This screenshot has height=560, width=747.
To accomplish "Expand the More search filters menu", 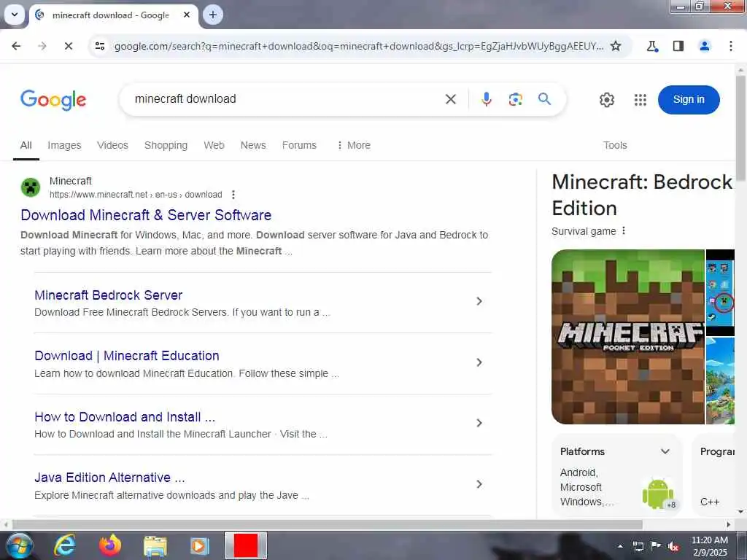I will click(x=354, y=145).
